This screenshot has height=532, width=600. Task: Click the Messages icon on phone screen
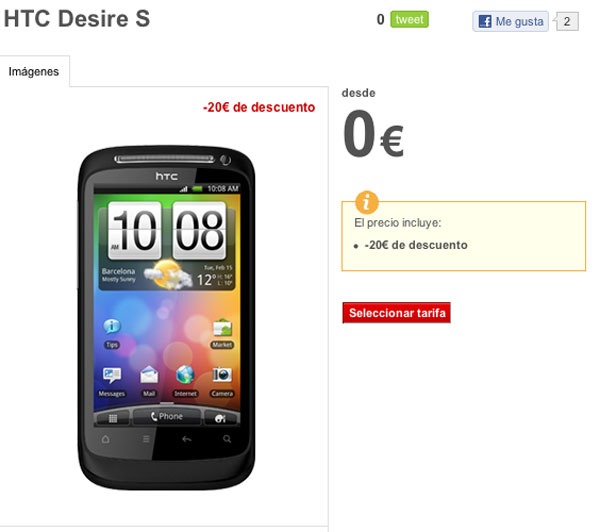pyautogui.click(x=112, y=382)
